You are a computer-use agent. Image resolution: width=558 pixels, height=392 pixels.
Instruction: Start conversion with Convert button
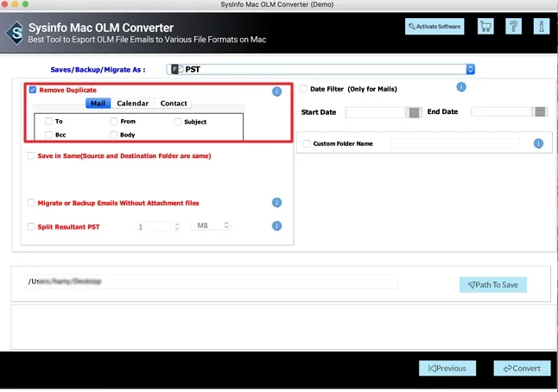[522, 368]
